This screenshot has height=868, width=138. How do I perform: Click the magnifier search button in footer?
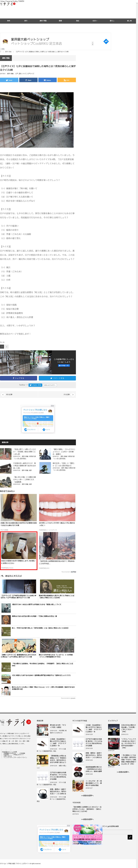(130, 837)
